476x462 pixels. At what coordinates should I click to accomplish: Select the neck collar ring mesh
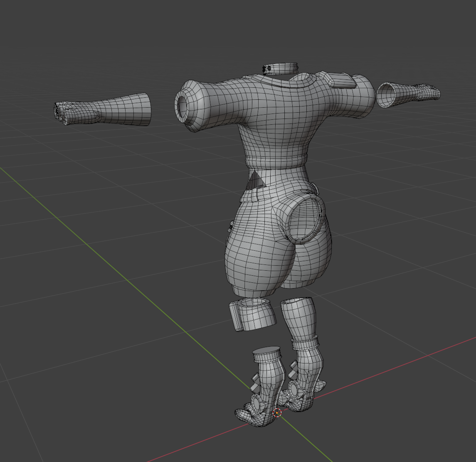click(282, 68)
